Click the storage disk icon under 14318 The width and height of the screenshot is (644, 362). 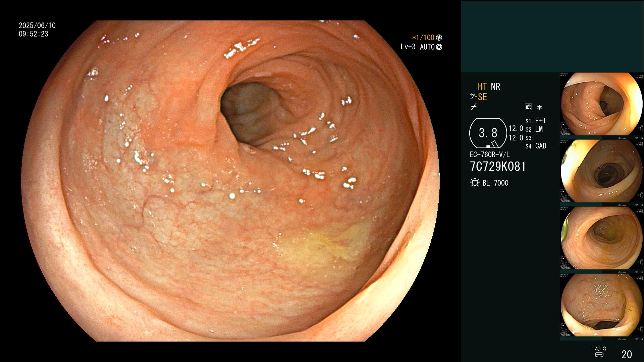point(599,355)
